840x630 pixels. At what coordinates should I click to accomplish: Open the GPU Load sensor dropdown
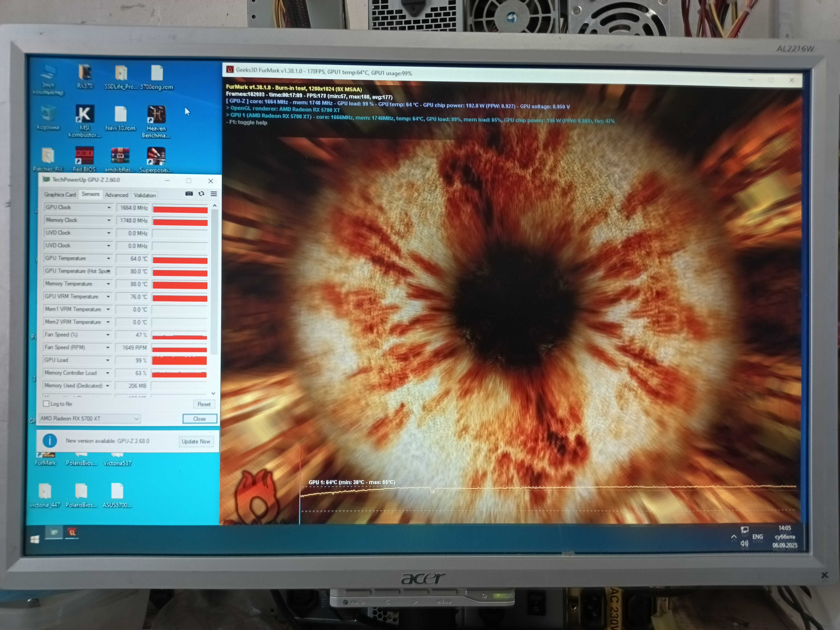108,360
